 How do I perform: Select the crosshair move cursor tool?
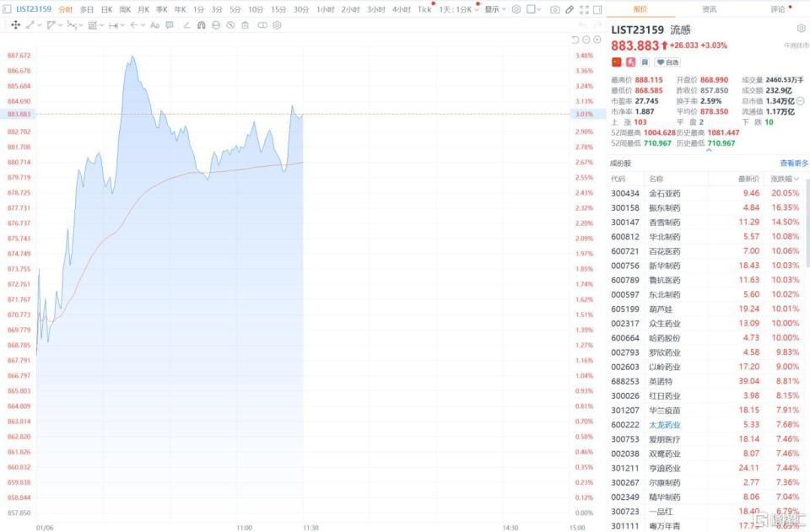pos(15,24)
